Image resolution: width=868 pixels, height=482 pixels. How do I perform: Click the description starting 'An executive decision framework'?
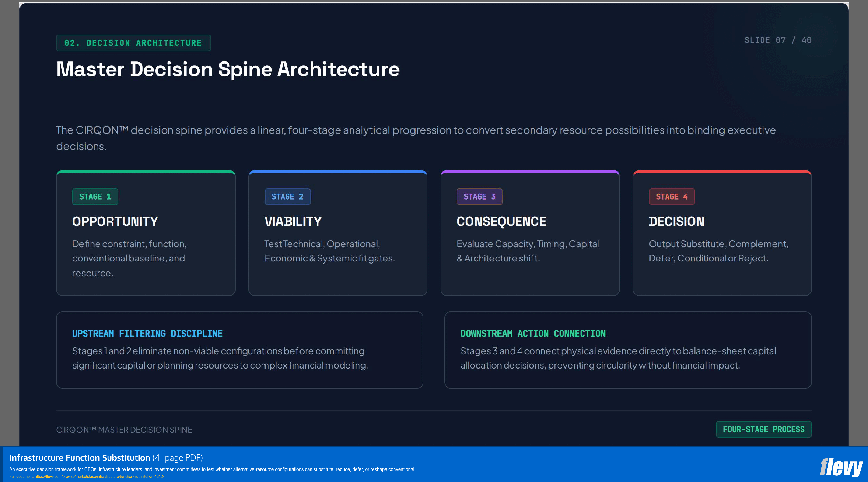point(213,469)
